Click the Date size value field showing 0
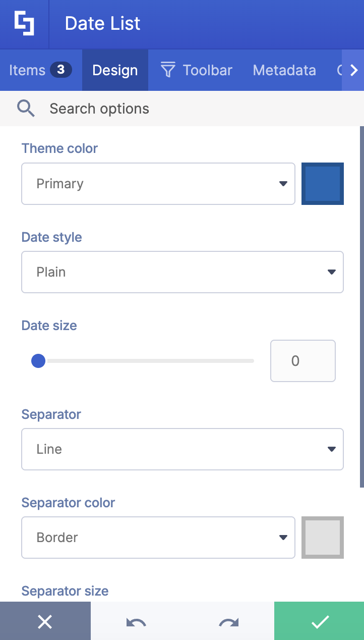Screen dimensions: 364x640 coord(302,361)
